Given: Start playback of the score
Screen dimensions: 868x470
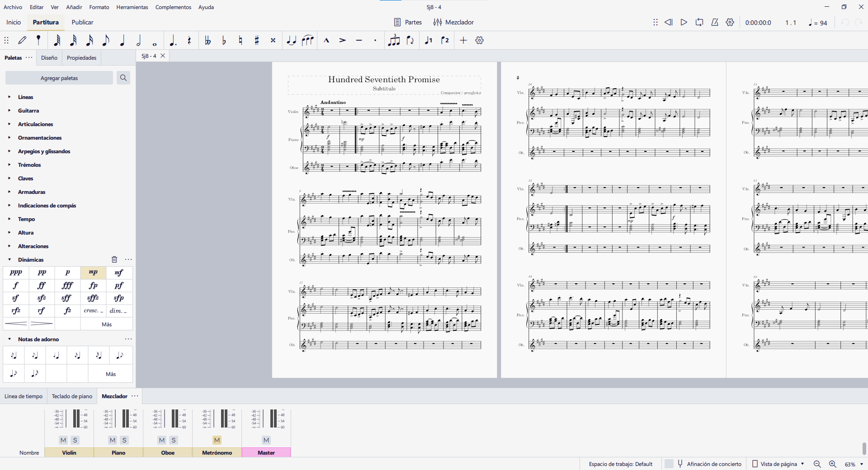Looking at the screenshot, I should (684, 22).
